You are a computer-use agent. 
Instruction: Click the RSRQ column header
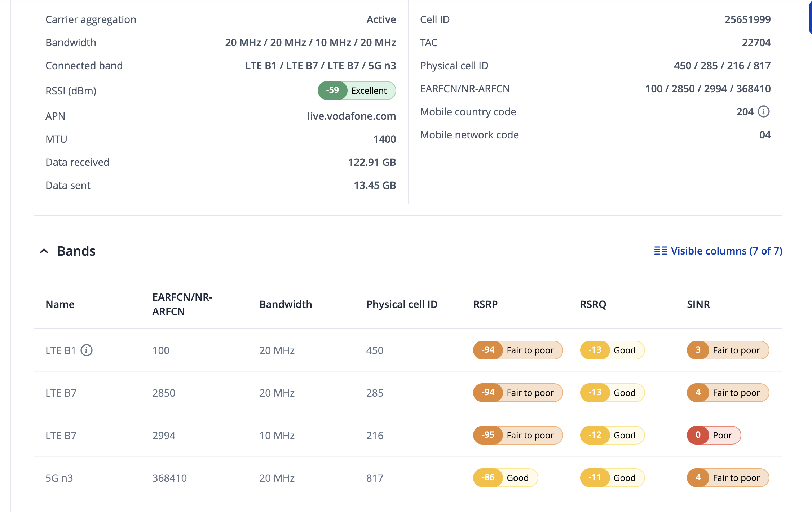(593, 304)
